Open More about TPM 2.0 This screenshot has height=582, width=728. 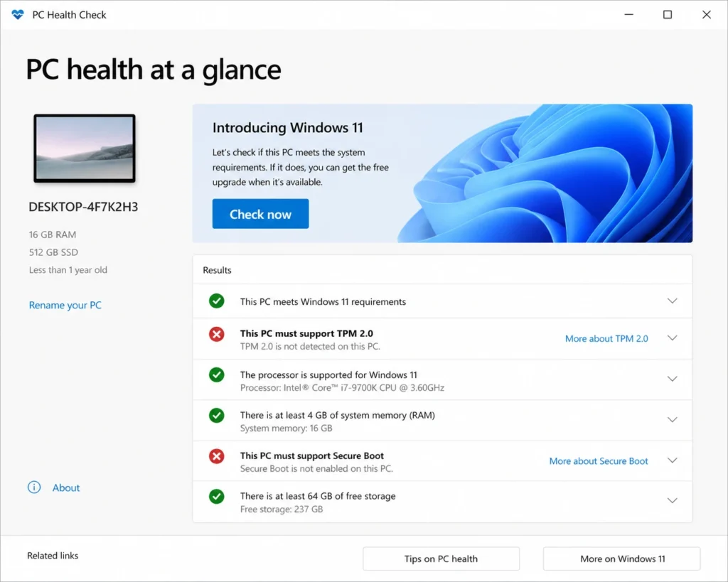(x=606, y=338)
